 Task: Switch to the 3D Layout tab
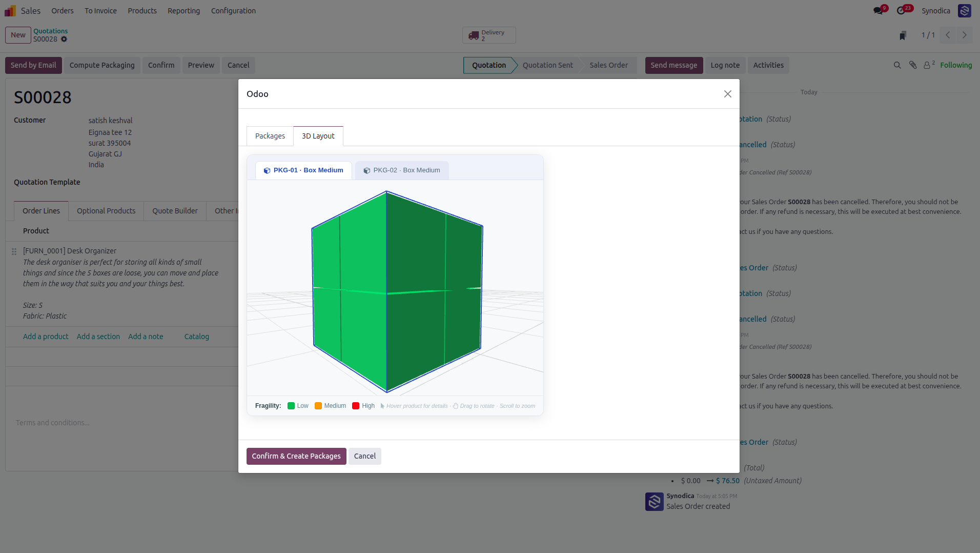(318, 136)
